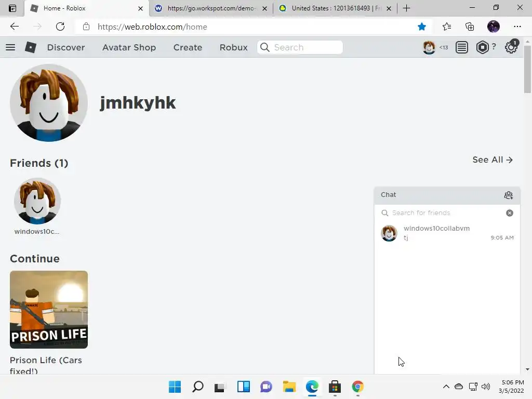This screenshot has width=532, height=399.
Task: Open File Explorer from taskbar
Action: [289, 387]
